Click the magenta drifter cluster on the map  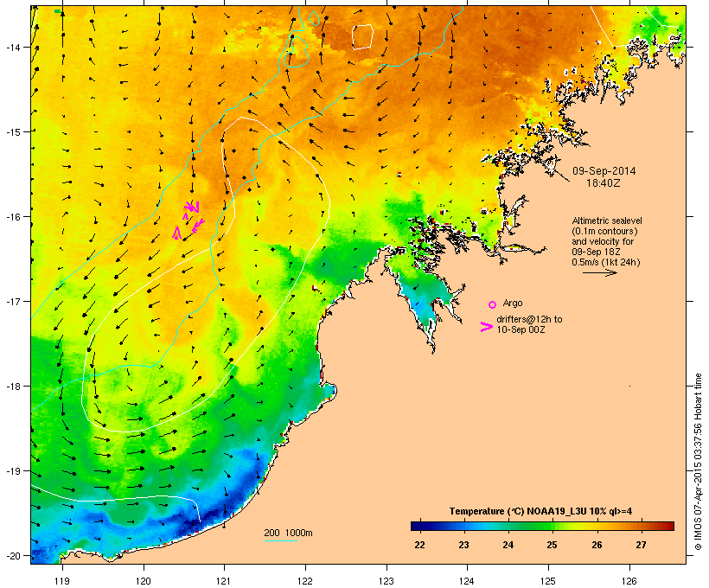point(188,220)
